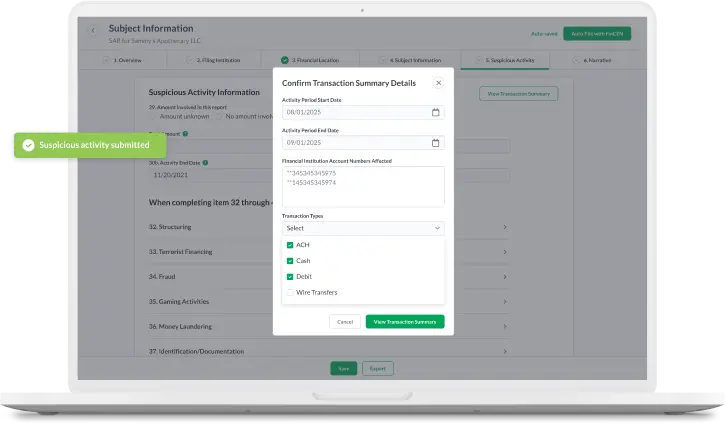Click the completed check icon on step 3
Image resolution: width=725 pixels, height=424 pixels.
[285, 60]
